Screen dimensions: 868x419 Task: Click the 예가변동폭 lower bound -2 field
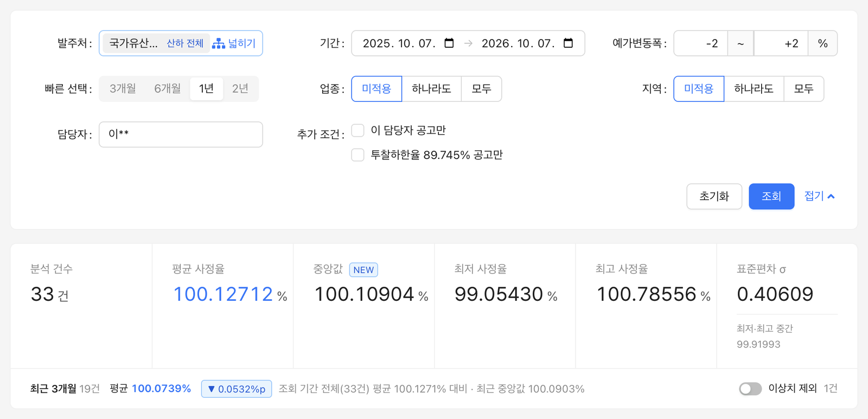click(701, 43)
